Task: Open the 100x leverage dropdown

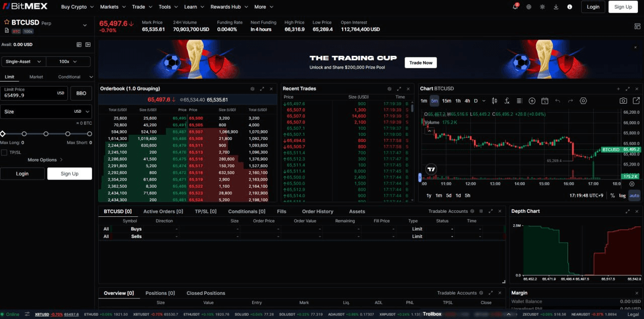Action: tap(68, 62)
